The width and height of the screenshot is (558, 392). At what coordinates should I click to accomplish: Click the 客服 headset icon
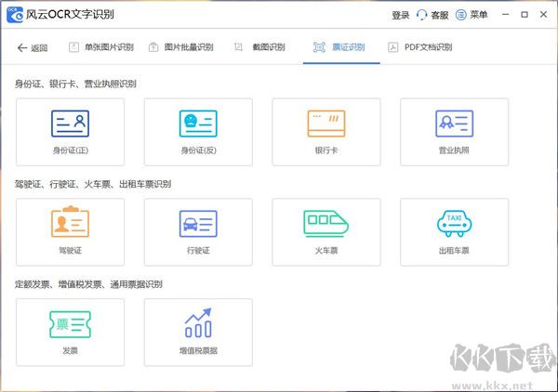pos(421,15)
